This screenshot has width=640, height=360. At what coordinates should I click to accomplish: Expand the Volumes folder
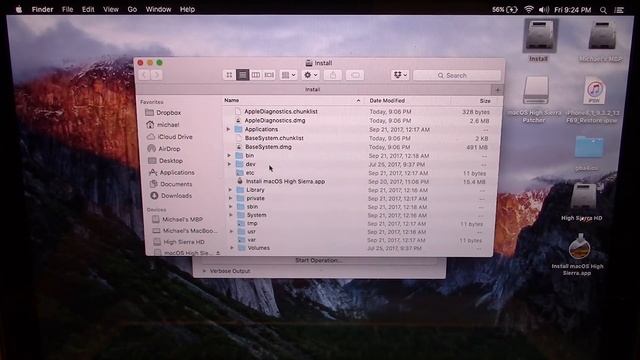coord(232,248)
